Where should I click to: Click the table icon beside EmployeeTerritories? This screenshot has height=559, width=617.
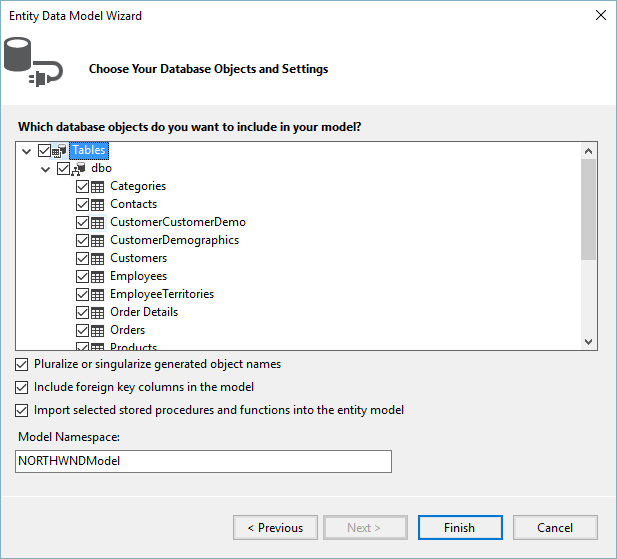click(x=98, y=294)
